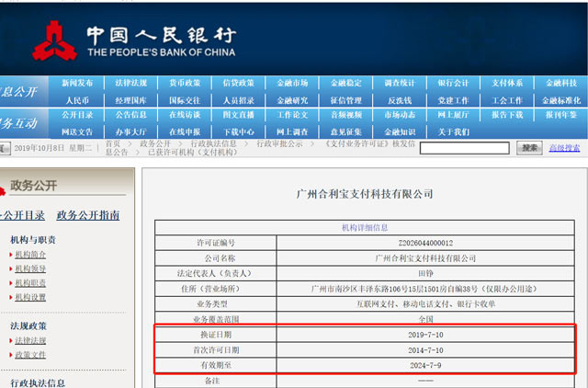588x388 pixels.
Task: Click the 搜索 search button
Action: [529, 148]
